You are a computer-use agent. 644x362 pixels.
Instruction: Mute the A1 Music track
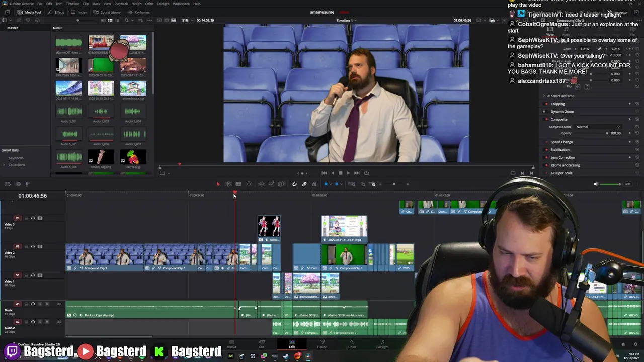click(47, 304)
